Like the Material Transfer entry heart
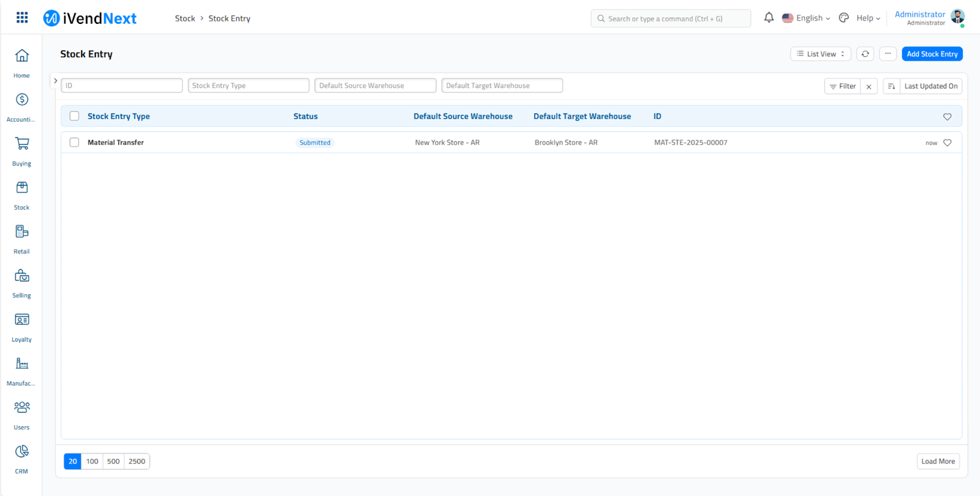The height and width of the screenshot is (496, 980). (x=947, y=143)
